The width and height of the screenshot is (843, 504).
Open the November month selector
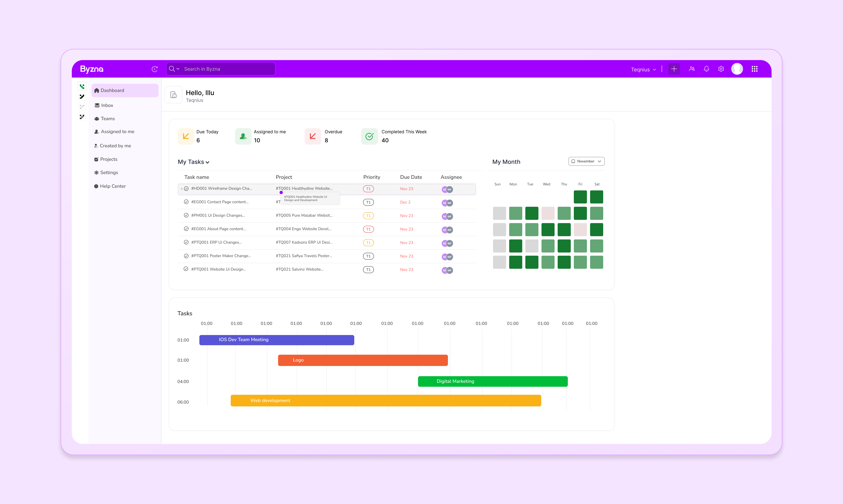click(x=586, y=161)
